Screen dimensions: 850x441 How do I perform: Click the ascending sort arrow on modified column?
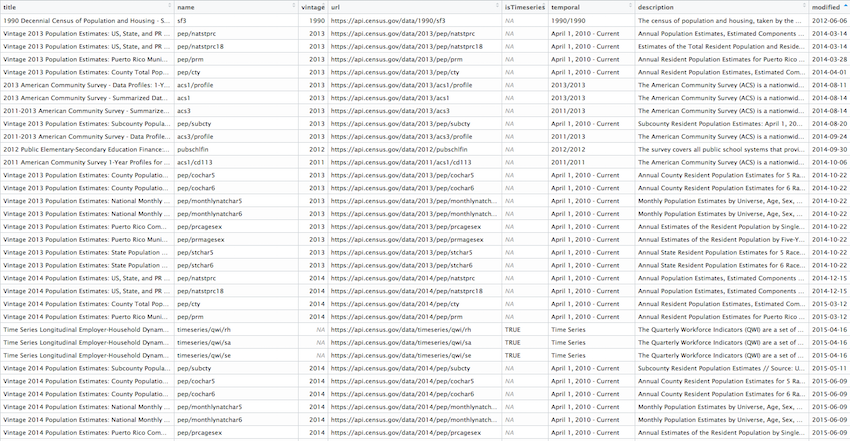pos(845,7)
